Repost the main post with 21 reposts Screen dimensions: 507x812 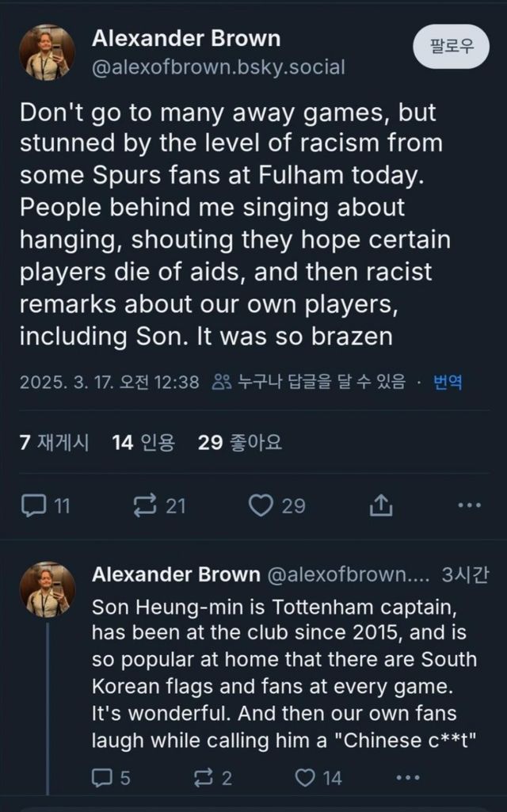(147, 505)
